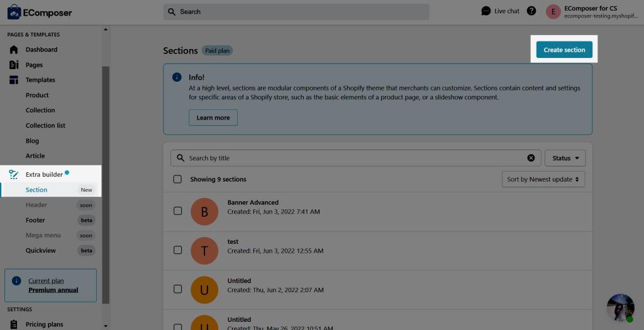Click the EComposer for CS account name
This screenshot has height=330, width=644.
591,8
